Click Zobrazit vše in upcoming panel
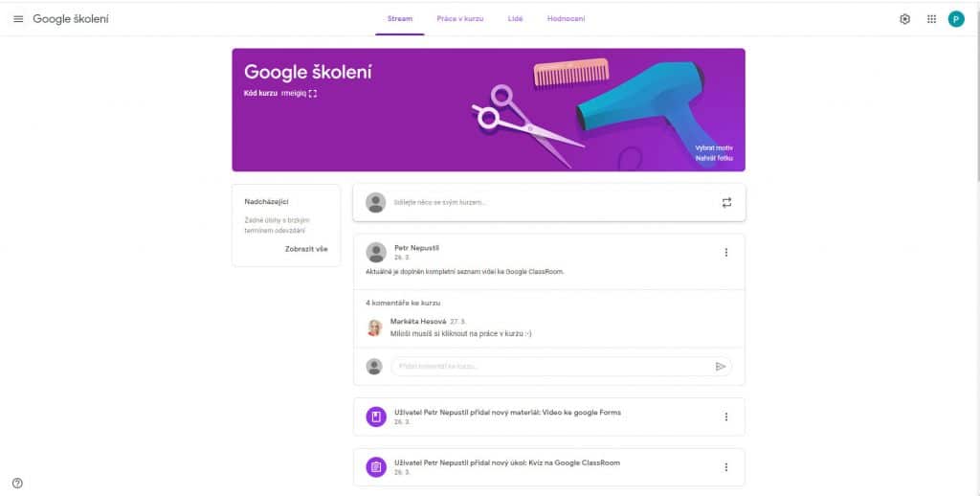 click(x=306, y=249)
